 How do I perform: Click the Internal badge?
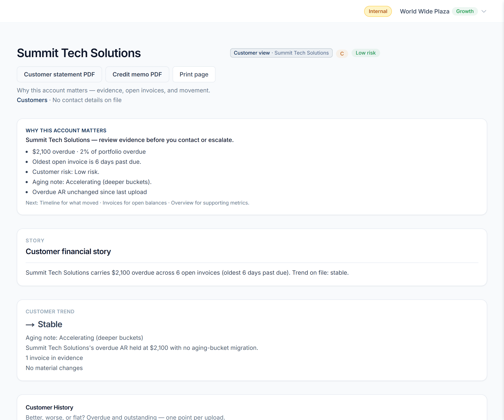378,11
